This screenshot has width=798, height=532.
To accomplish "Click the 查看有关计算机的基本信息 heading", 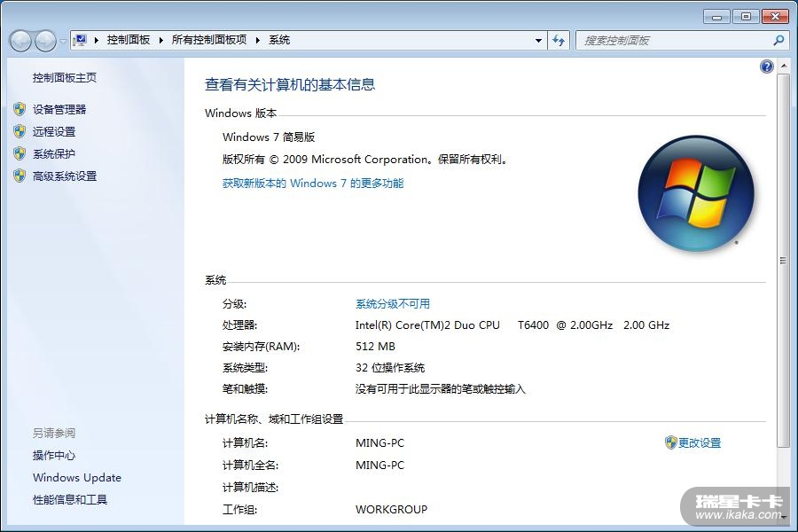I will [290, 84].
